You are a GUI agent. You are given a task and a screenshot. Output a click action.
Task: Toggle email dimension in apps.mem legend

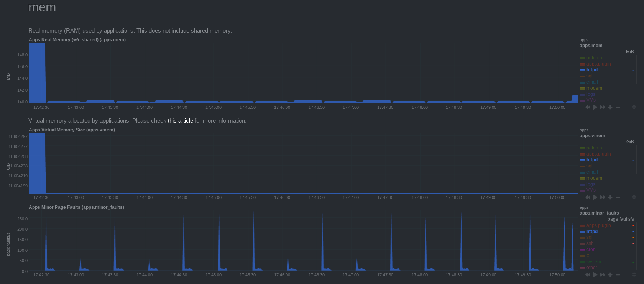tap(592, 82)
